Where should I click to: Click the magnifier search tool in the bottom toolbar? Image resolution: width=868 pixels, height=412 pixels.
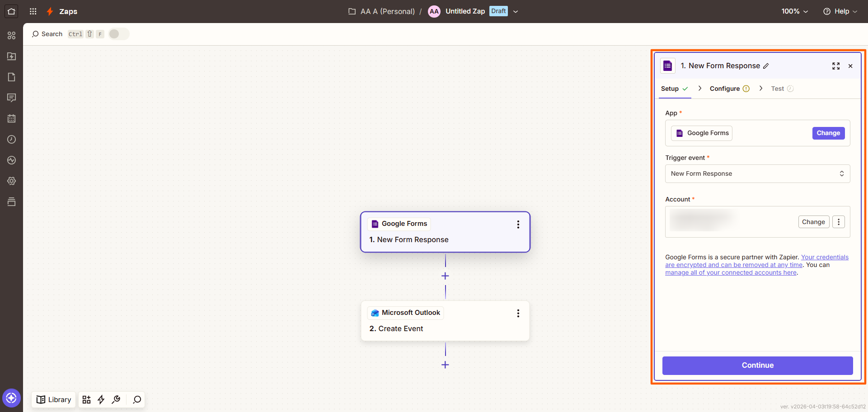pos(137,400)
